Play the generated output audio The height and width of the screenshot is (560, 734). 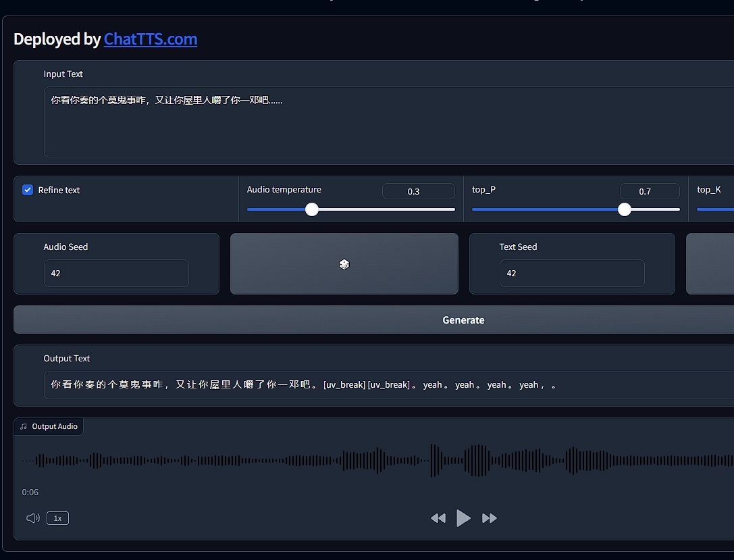pyautogui.click(x=463, y=518)
